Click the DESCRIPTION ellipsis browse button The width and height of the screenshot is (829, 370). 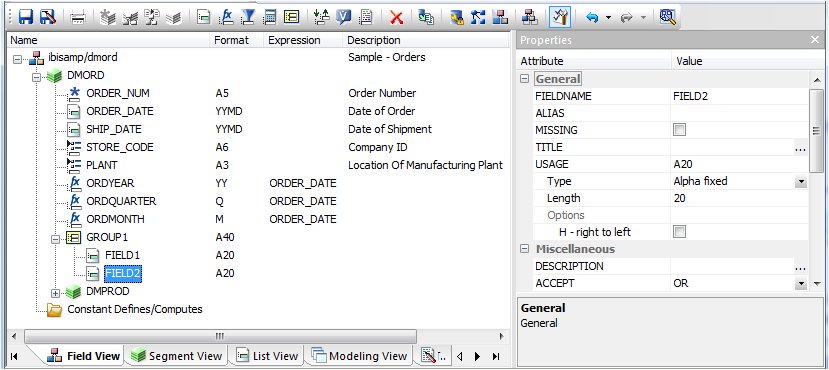pyautogui.click(x=800, y=266)
